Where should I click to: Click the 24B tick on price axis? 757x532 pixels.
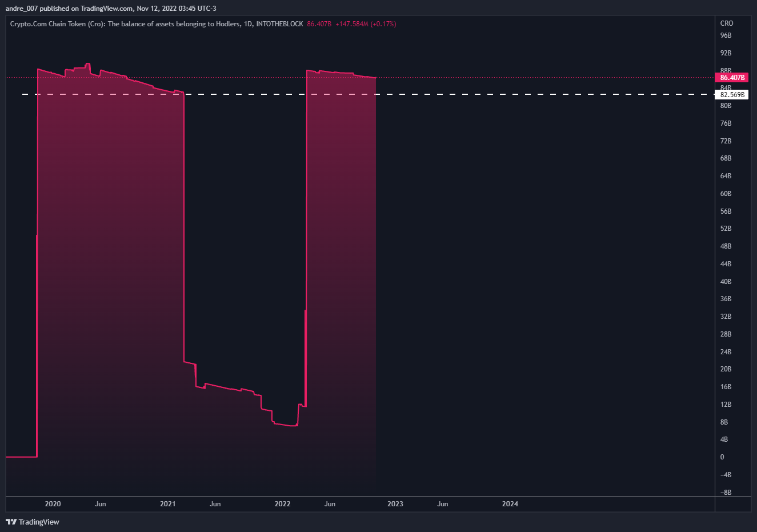726,352
